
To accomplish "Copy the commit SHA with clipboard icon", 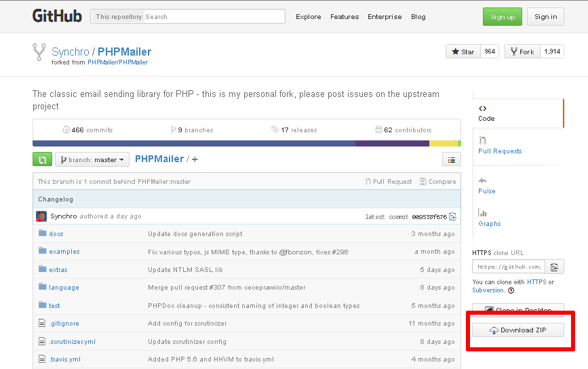I will pyautogui.click(x=453, y=216).
